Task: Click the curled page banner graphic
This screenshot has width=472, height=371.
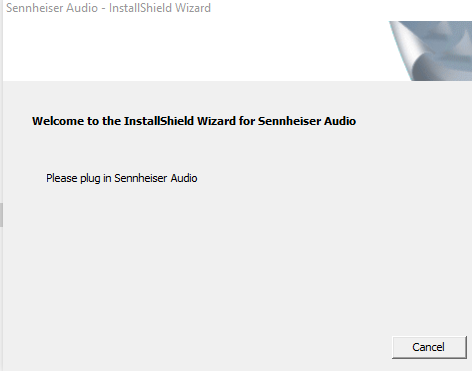Action: point(431,51)
